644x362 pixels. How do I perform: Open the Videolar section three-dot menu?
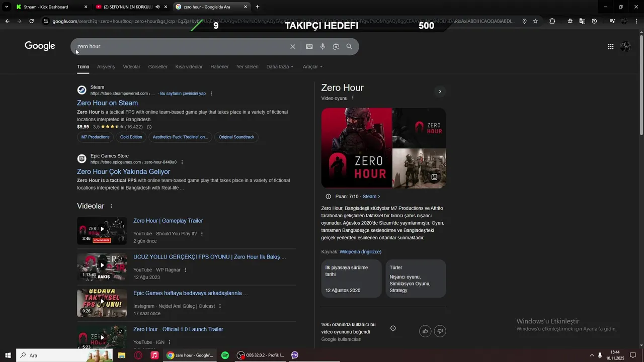tap(111, 206)
